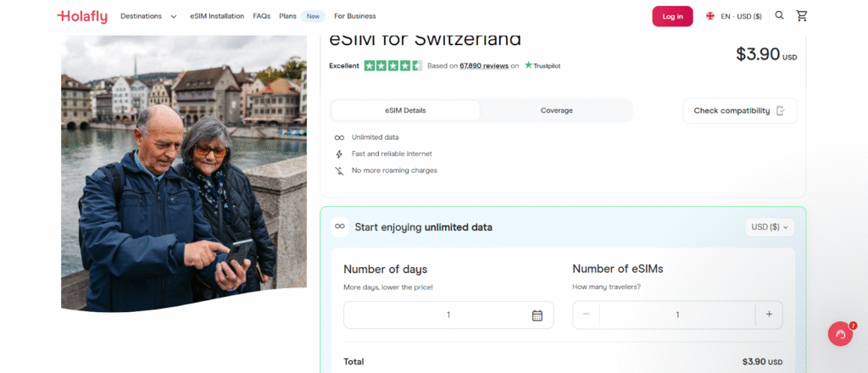Image resolution: width=868 pixels, height=373 pixels.
Task: Open the USD ($) currency dropdown
Action: pos(770,227)
